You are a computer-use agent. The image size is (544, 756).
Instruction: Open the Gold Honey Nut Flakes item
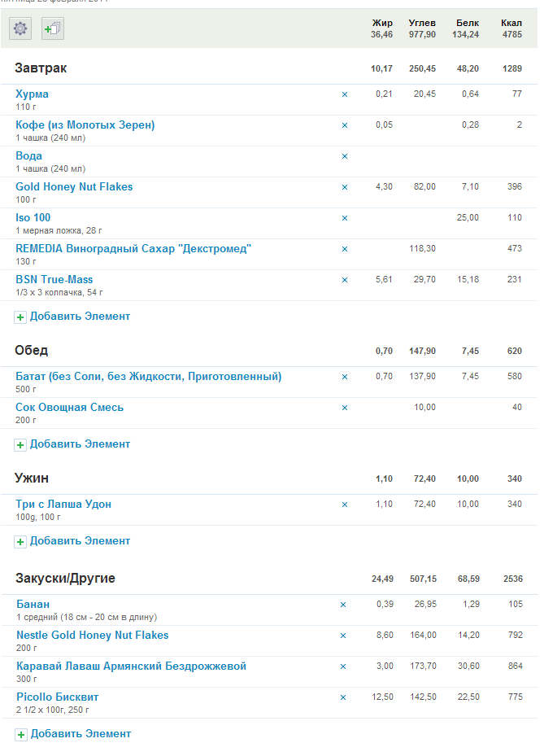74,186
